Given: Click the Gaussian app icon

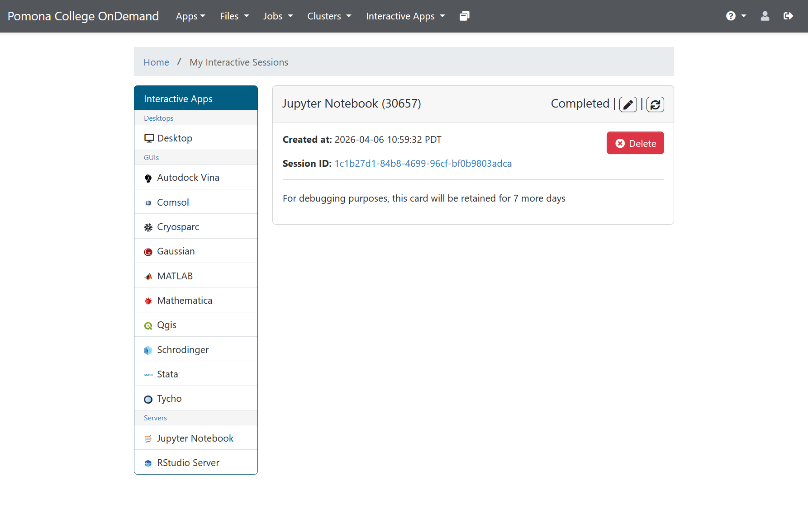Looking at the screenshot, I should pyautogui.click(x=148, y=252).
